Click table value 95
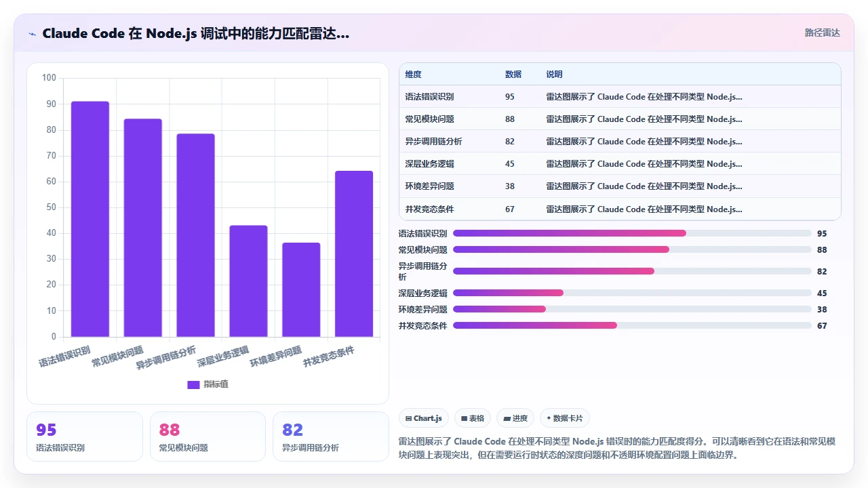Viewport: 868px width, 488px height. click(510, 97)
